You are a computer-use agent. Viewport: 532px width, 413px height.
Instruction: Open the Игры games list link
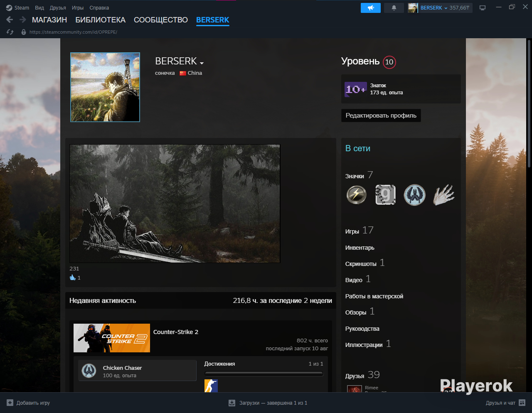[x=352, y=231]
